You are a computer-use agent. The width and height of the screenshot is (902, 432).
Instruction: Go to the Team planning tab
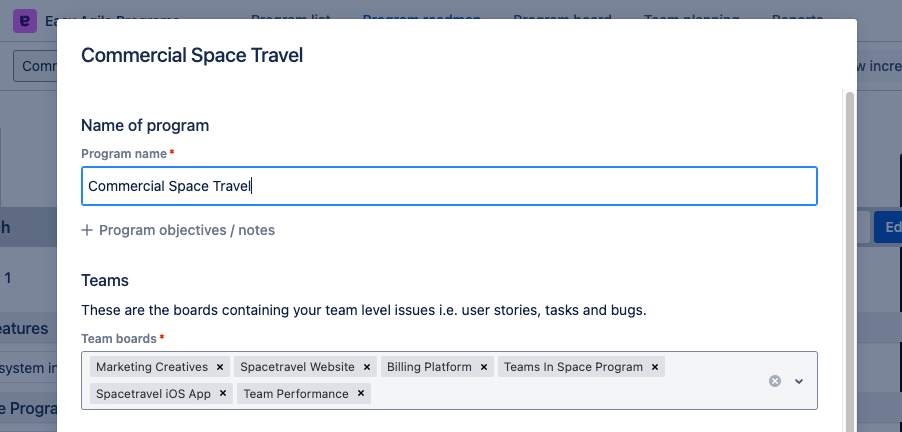[691, 17]
